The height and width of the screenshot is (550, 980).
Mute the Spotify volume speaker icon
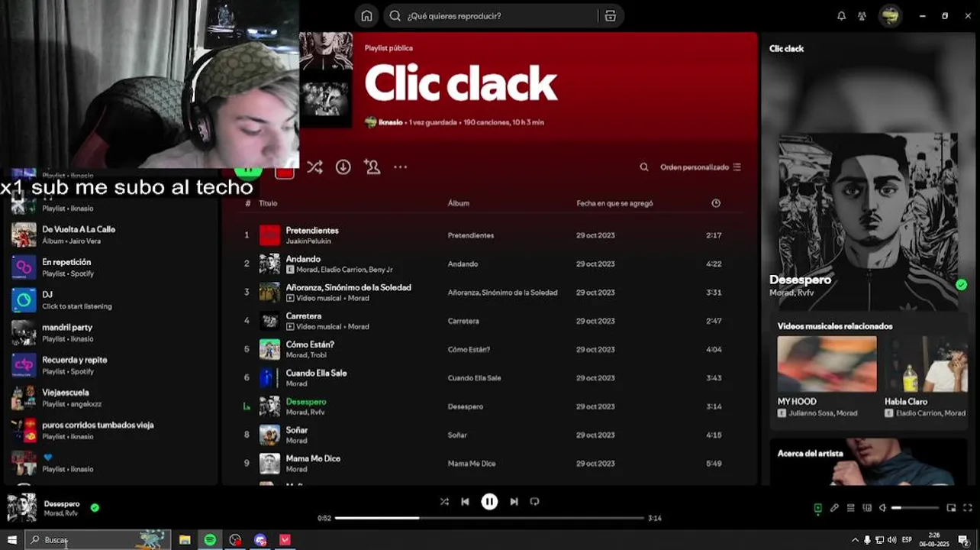[883, 508]
